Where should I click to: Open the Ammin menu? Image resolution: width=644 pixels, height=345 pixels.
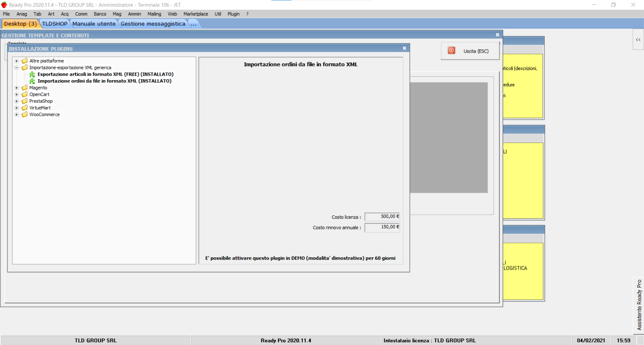[x=135, y=14]
